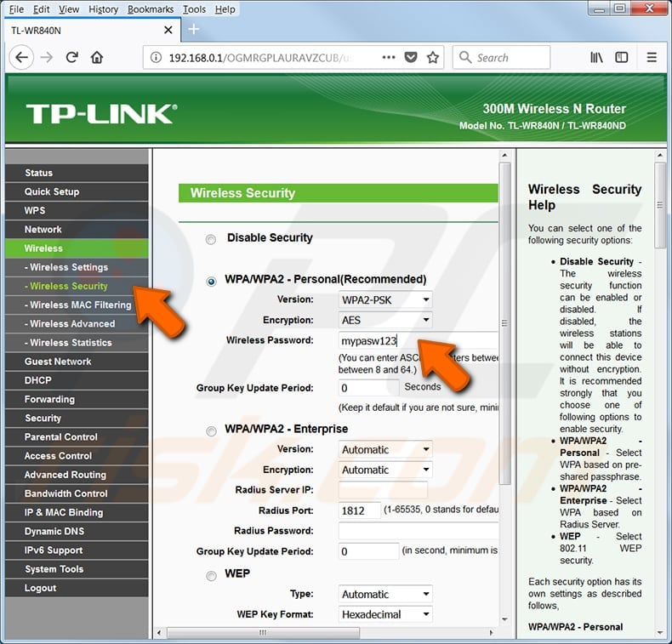
Task: Open Enterprise Version Automatic dropdown
Action: [384, 449]
